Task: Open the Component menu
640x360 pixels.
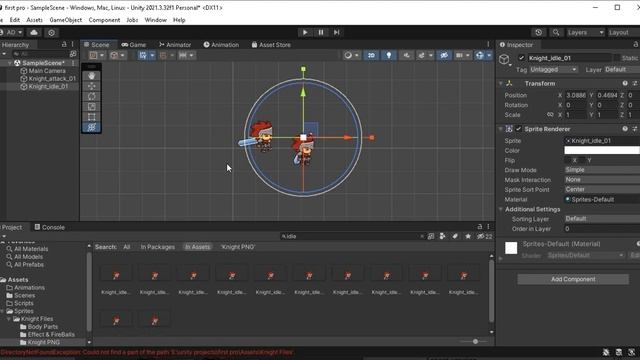Action: point(104,20)
